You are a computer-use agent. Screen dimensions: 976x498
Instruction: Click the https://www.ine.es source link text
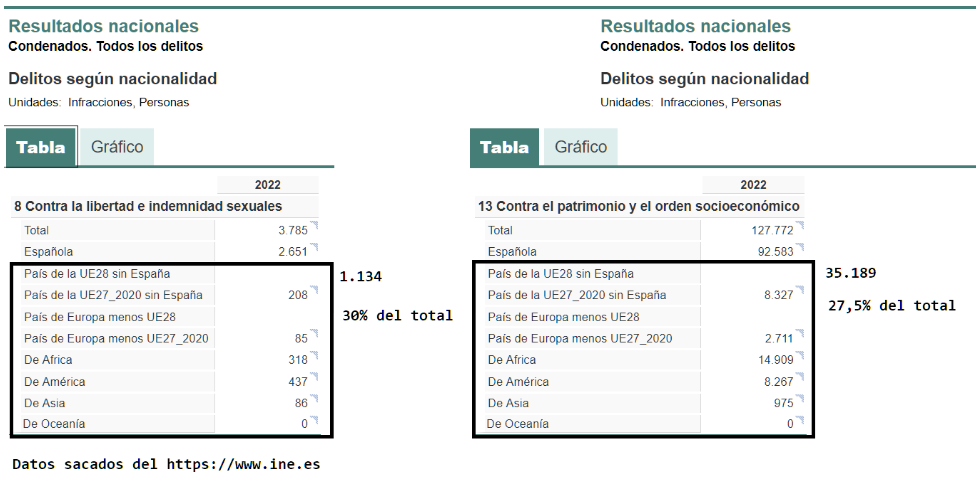[x=243, y=464]
